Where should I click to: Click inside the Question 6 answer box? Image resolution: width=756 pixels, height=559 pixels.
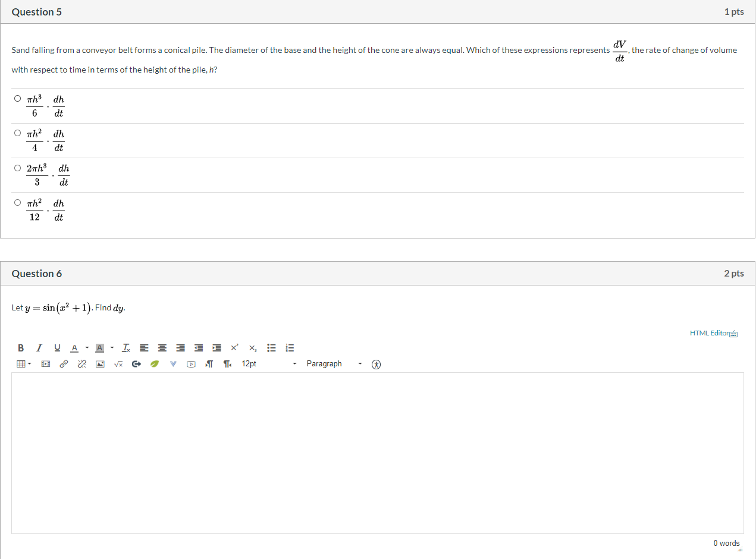(x=378, y=453)
